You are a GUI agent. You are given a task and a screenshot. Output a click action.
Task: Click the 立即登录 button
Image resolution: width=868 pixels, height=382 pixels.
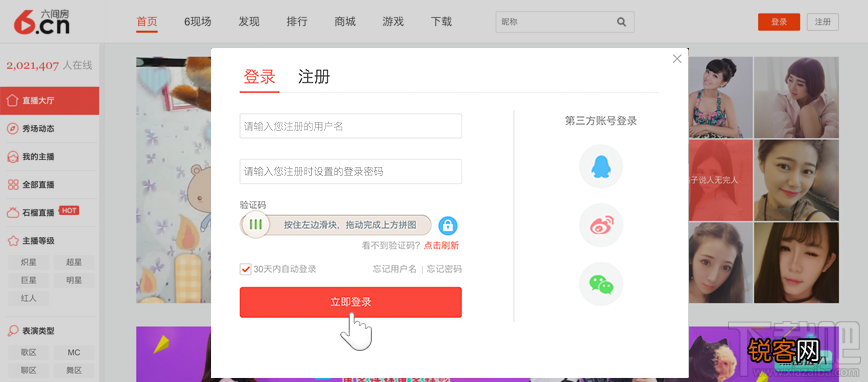pos(350,302)
